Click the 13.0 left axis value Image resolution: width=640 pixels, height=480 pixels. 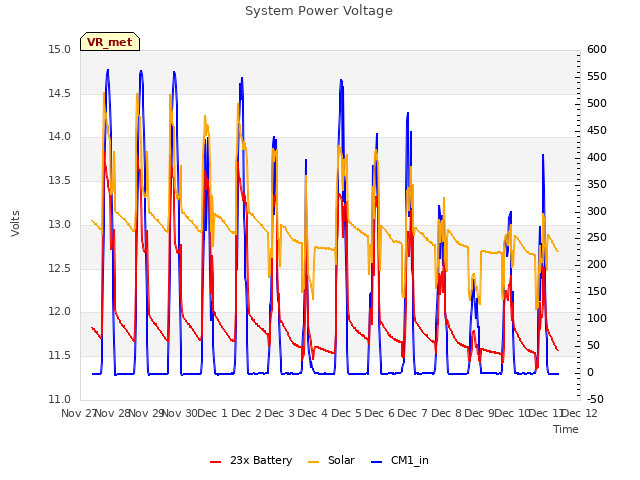pos(59,224)
